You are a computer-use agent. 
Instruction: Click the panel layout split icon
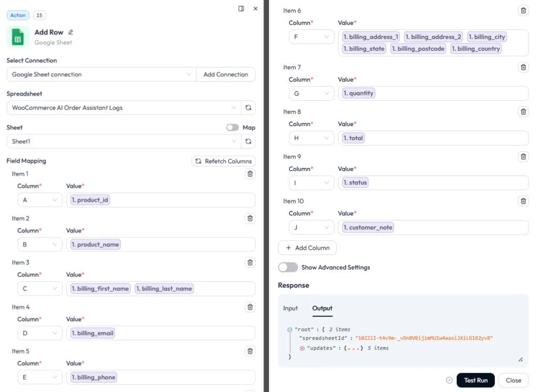click(x=241, y=8)
